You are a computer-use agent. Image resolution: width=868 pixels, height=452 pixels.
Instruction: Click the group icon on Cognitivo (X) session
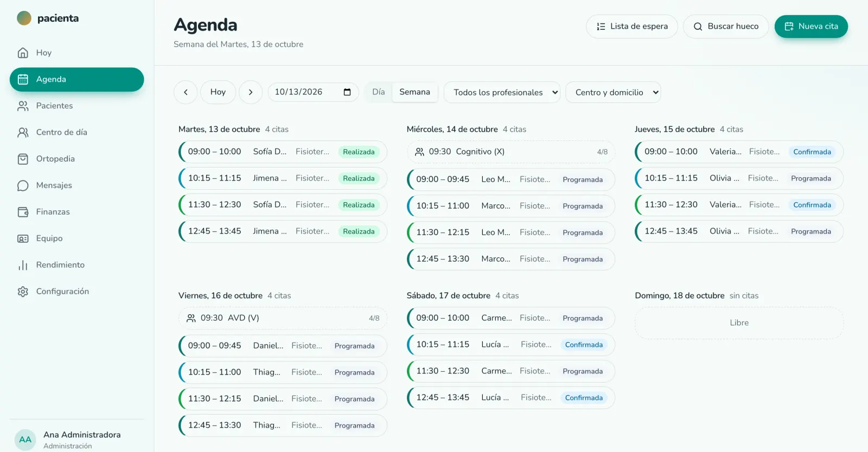coord(419,152)
